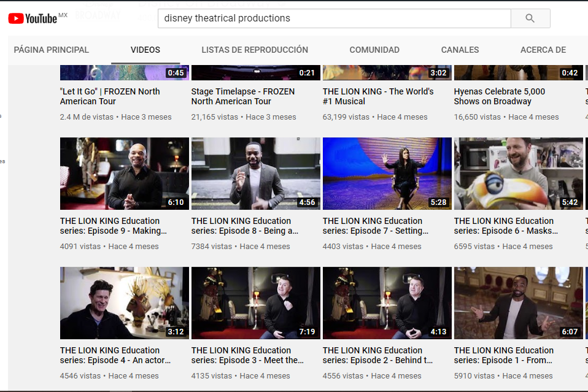
Task: Go to the CANALES tab
Action: (x=460, y=50)
